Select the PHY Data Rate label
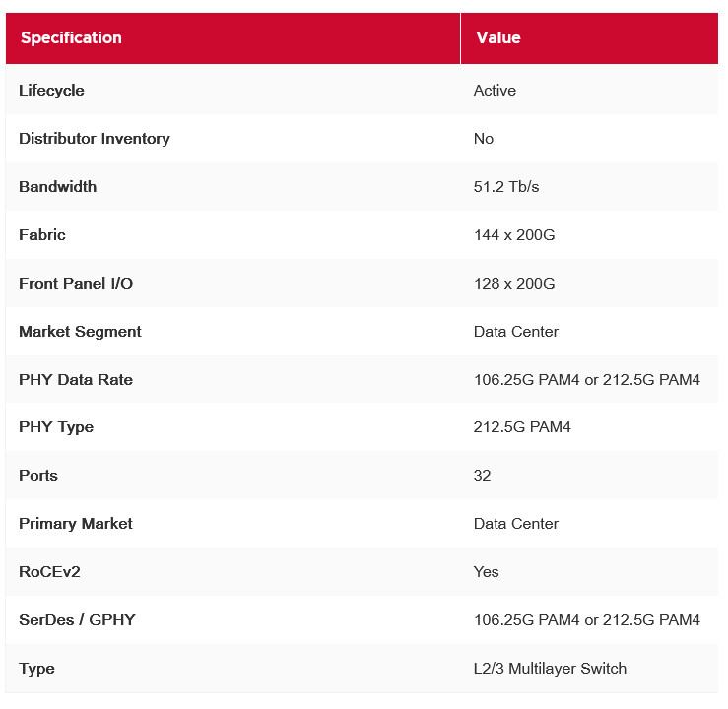The image size is (728, 709). [76, 379]
